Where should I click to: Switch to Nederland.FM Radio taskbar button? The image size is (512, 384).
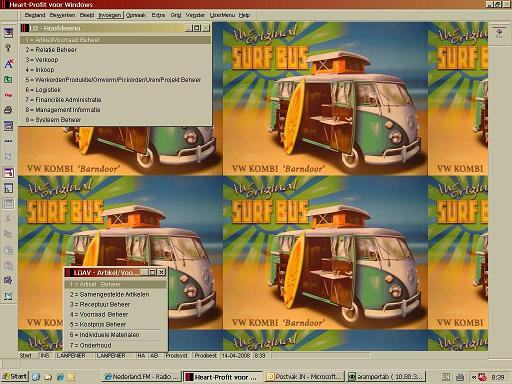pos(141,377)
